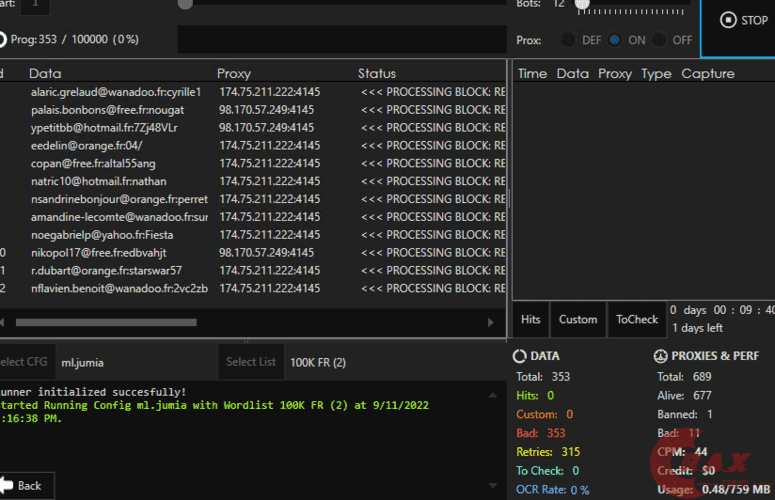Viewport: 775px width, 500px height.
Task: Switch proxy mode to OFF
Action: point(659,40)
